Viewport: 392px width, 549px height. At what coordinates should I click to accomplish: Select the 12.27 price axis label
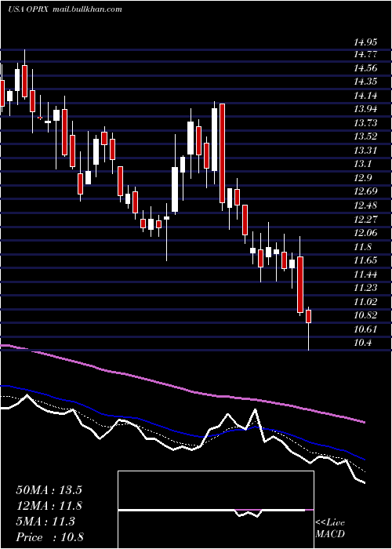pos(365,219)
